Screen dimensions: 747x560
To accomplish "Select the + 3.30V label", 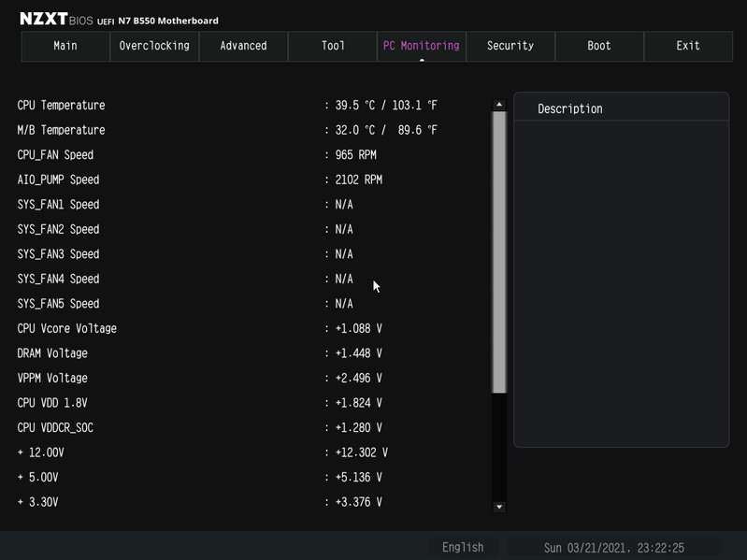I will pyautogui.click(x=37, y=502).
